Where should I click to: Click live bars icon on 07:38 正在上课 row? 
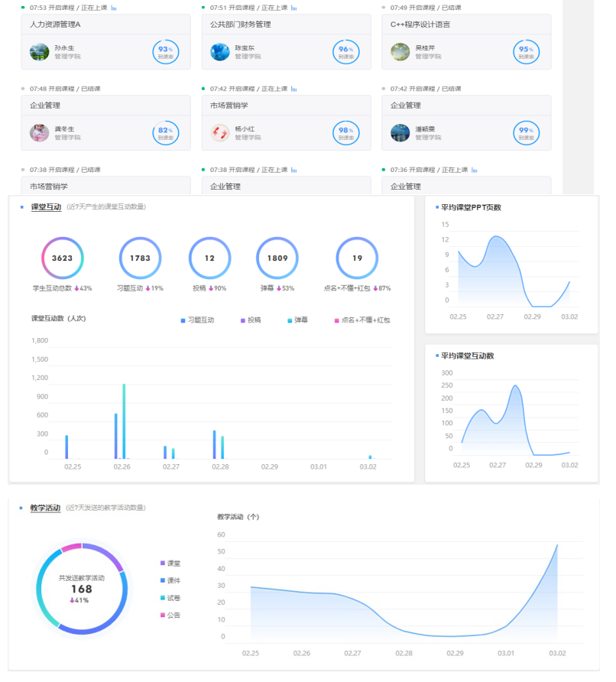pos(294,170)
